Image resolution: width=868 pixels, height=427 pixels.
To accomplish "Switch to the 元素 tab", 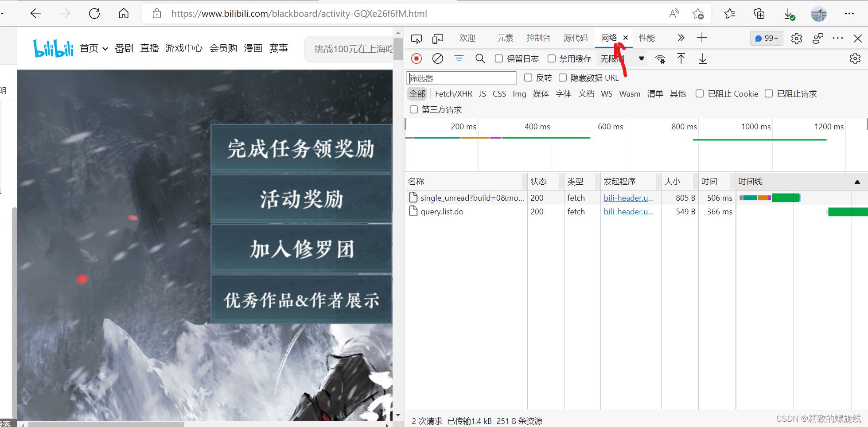I will (505, 38).
